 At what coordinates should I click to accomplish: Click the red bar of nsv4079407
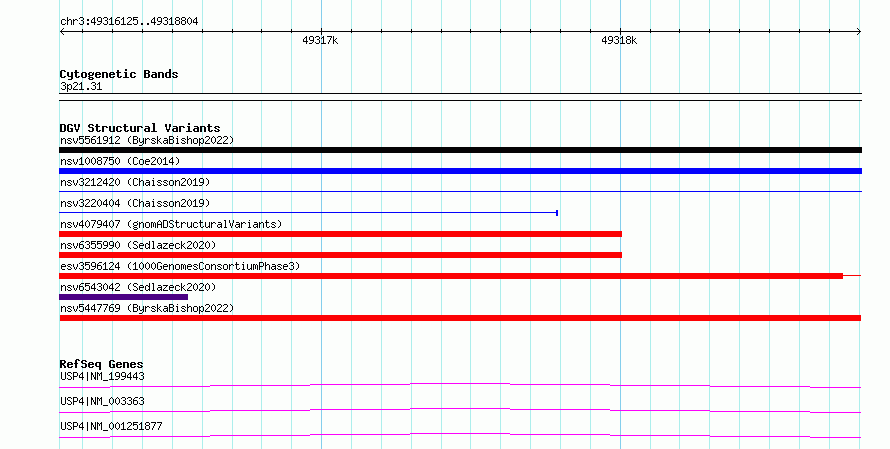coord(341,234)
